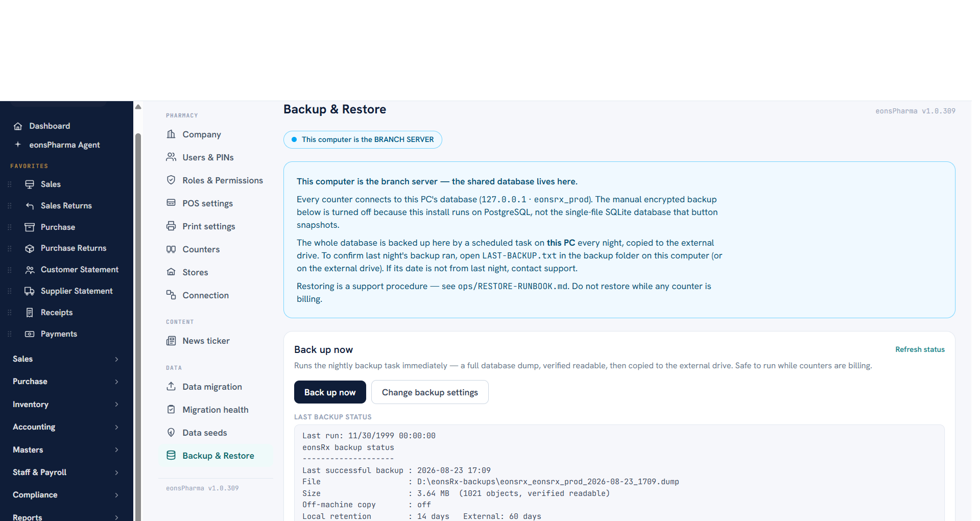Expand the Masters section
Screen dimensions: 980x521
[66, 450]
